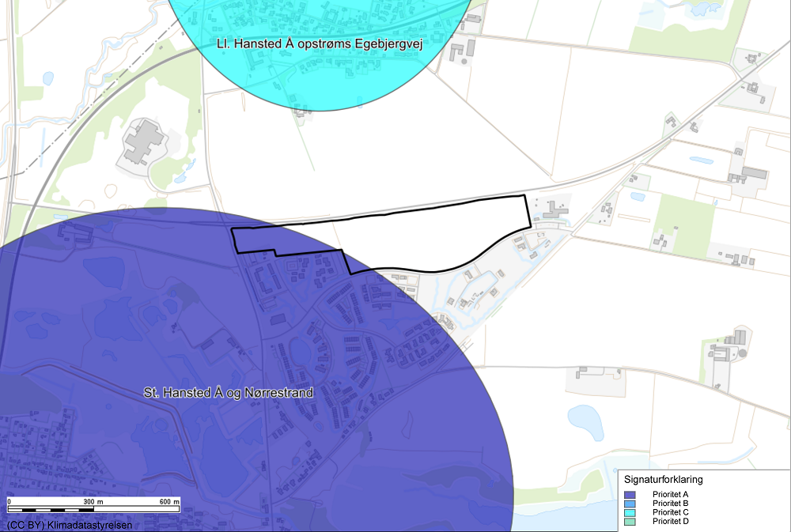This screenshot has width=791, height=532.
Task: Click the 'Ll. Hansted Å opstrøms Egebjergvej' label
Action: pos(320,44)
